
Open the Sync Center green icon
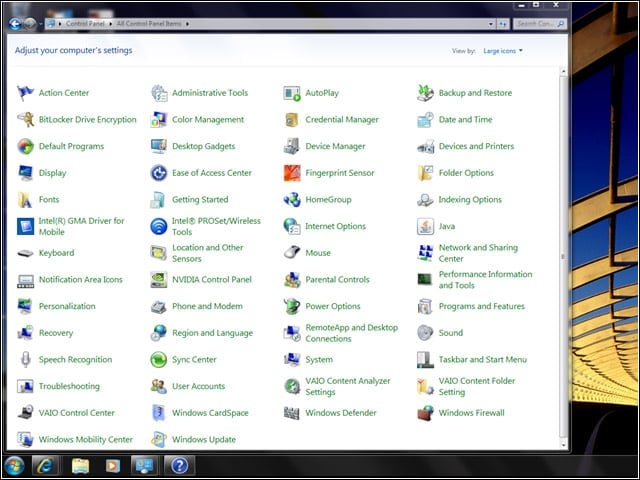pyautogui.click(x=159, y=360)
